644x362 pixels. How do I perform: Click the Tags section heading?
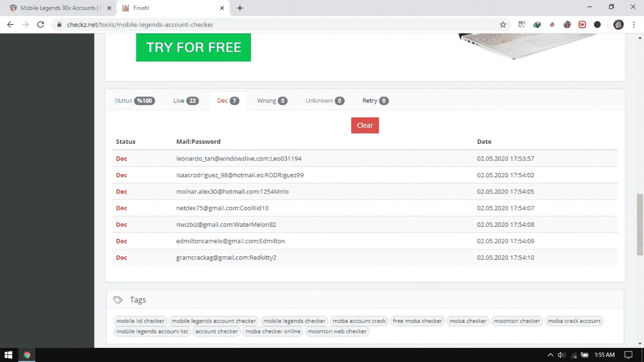tap(138, 300)
